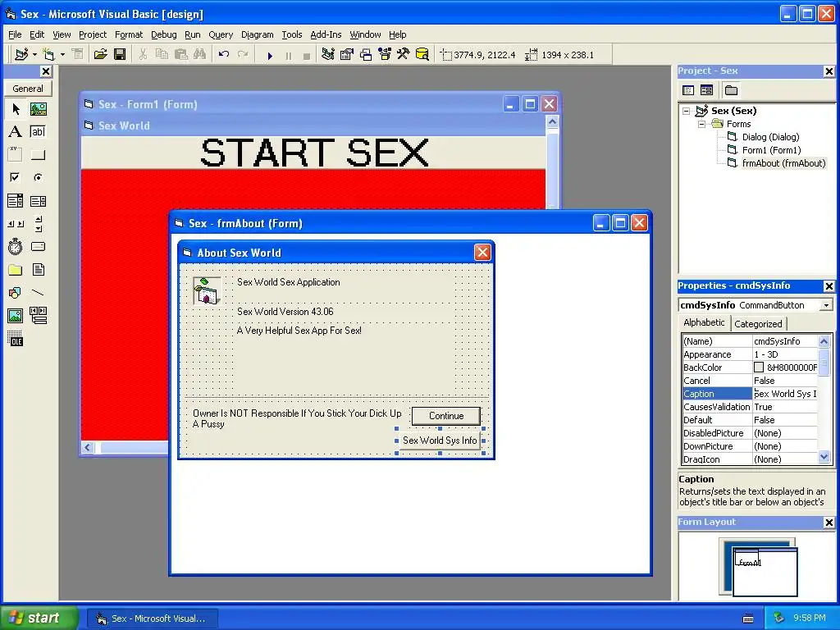
Task: Switch to the Categorized tab in Properties
Action: click(758, 323)
